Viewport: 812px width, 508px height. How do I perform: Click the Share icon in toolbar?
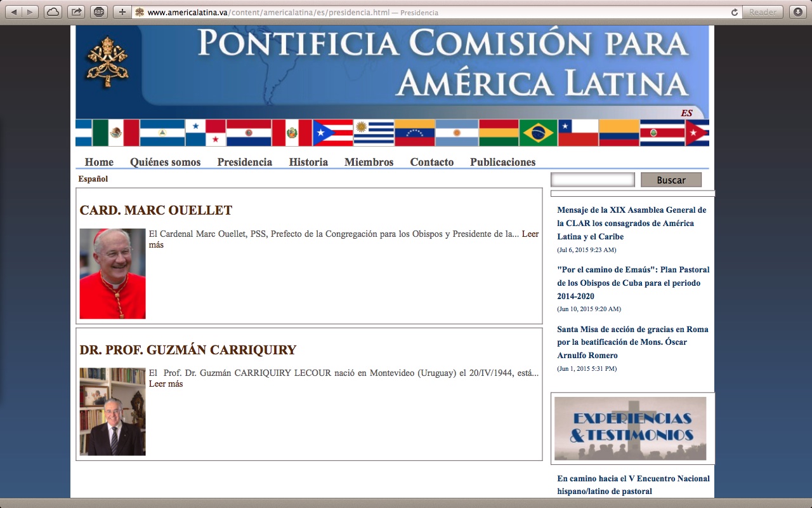tap(75, 12)
